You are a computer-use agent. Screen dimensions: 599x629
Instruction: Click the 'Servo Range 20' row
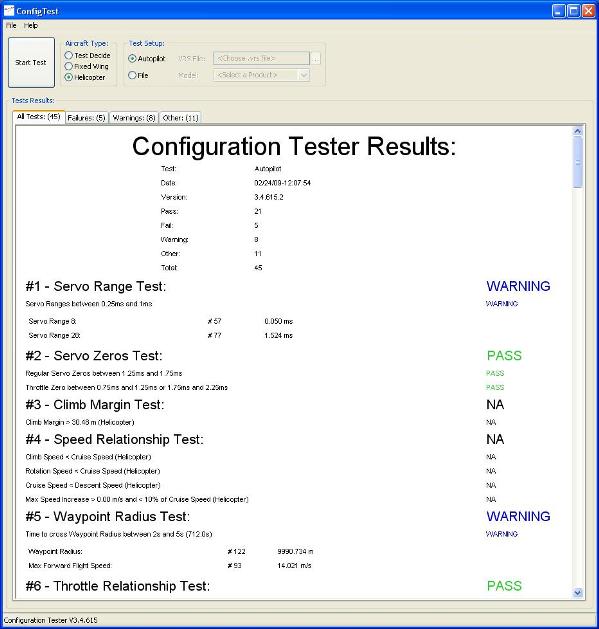click(x=160, y=336)
